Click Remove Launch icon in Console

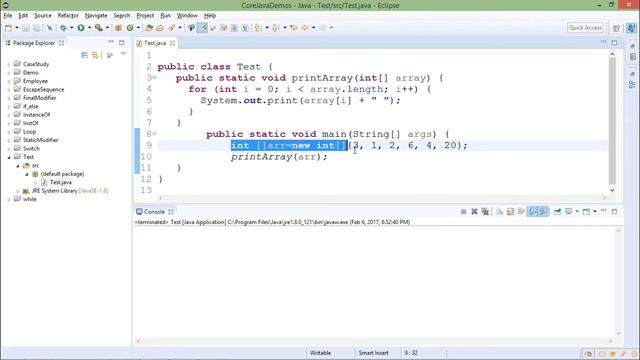474,211
